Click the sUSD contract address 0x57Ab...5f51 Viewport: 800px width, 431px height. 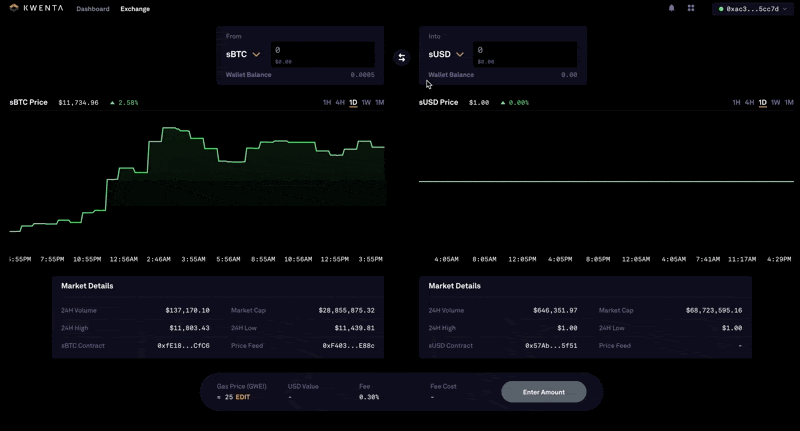[551, 345]
